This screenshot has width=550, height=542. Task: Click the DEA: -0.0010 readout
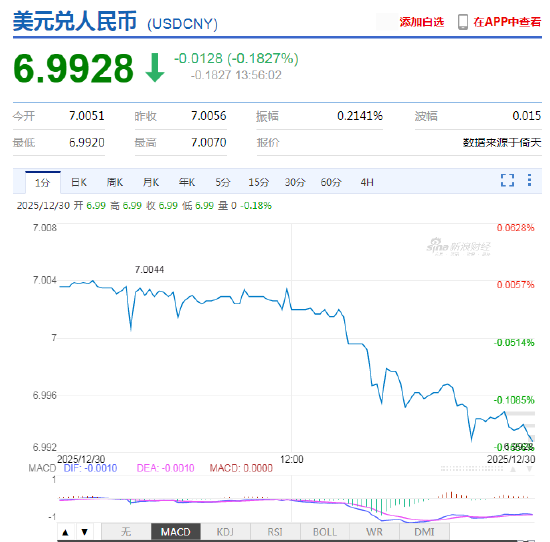(165, 468)
